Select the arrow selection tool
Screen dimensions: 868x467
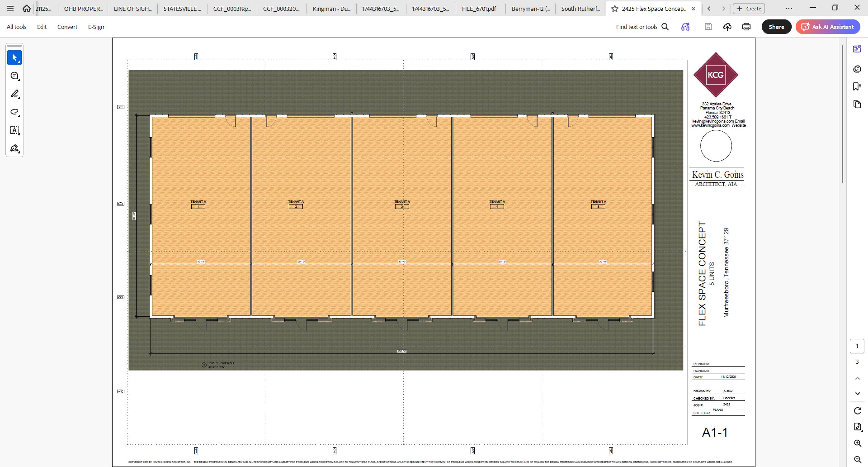coord(14,58)
